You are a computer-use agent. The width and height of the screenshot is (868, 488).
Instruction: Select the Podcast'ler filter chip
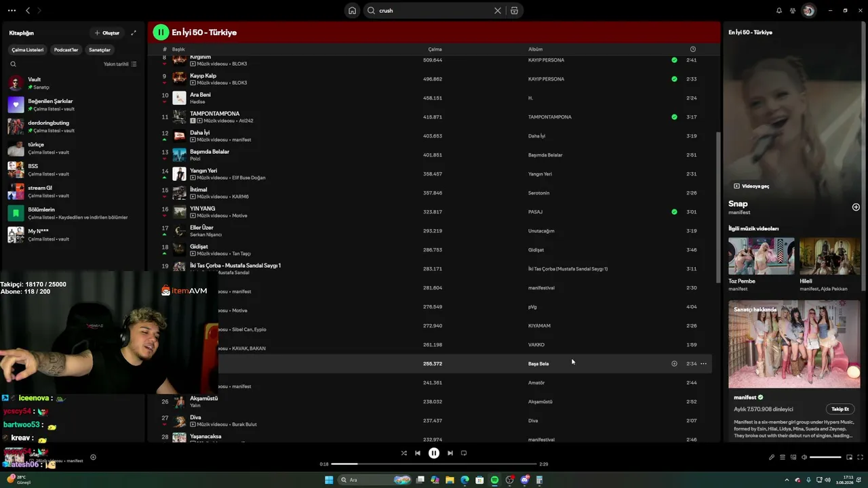pos(66,49)
